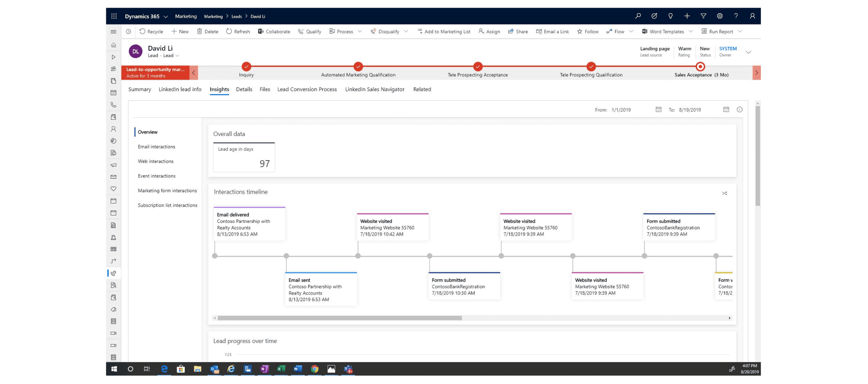Open the Related tab
Viewport: 868px width, 384px height.
click(x=422, y=89)
